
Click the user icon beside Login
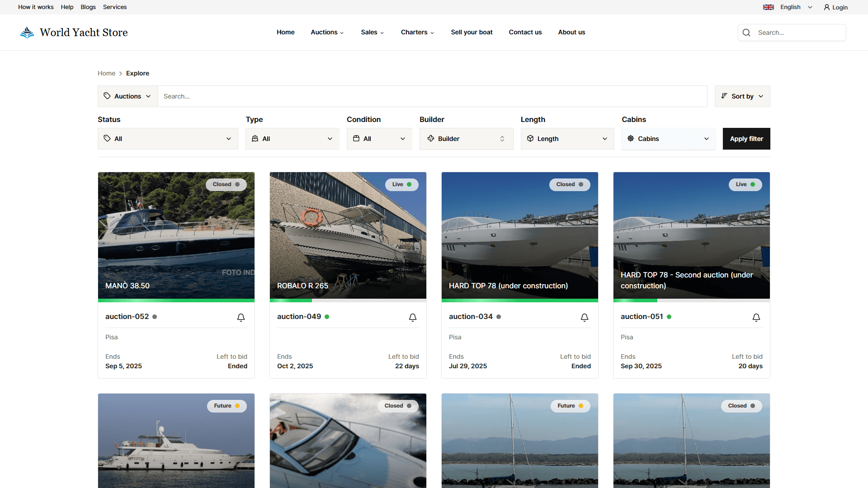click(x=827, y=7)
